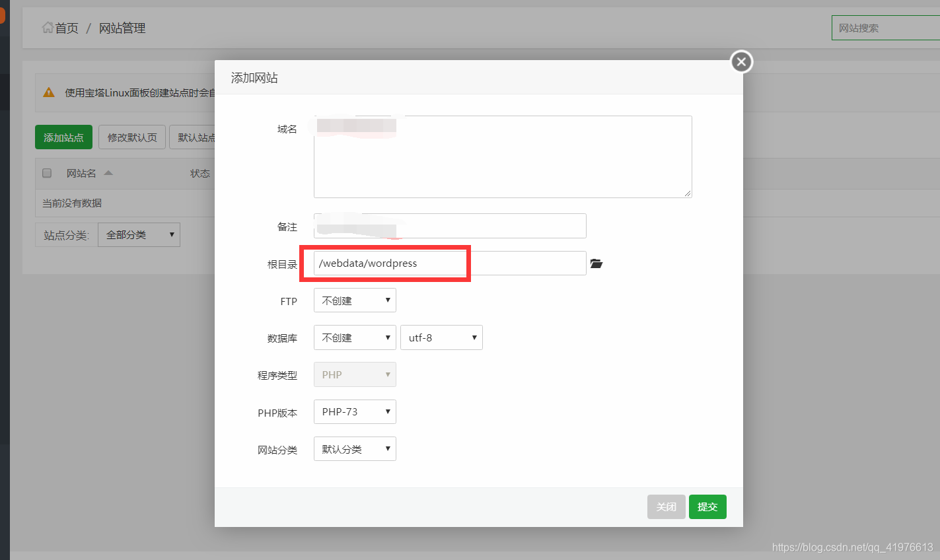Click the 关闭 button in the dialog
940x560 pixels.
(x=666, y=507)
